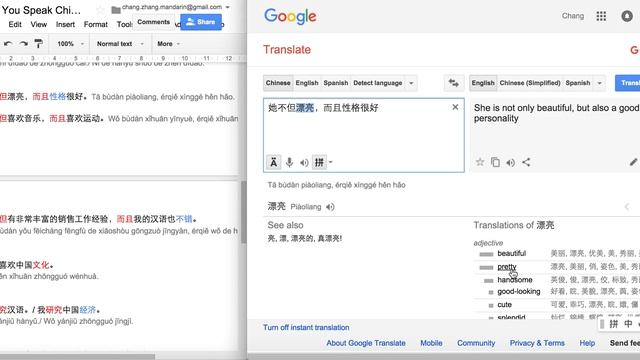The image size is (640, 360).
Task: Click the Translate page heading
Action: point(287,50)
